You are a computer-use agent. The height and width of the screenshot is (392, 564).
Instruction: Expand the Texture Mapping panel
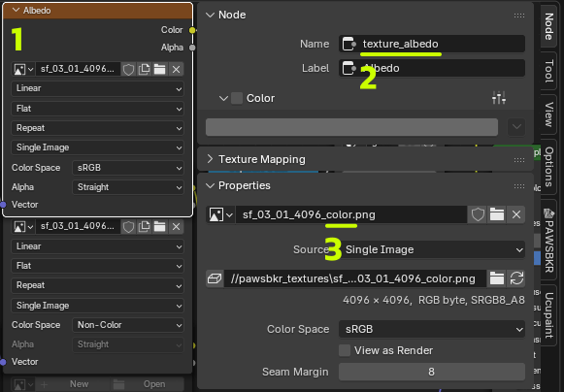point(210,159)
